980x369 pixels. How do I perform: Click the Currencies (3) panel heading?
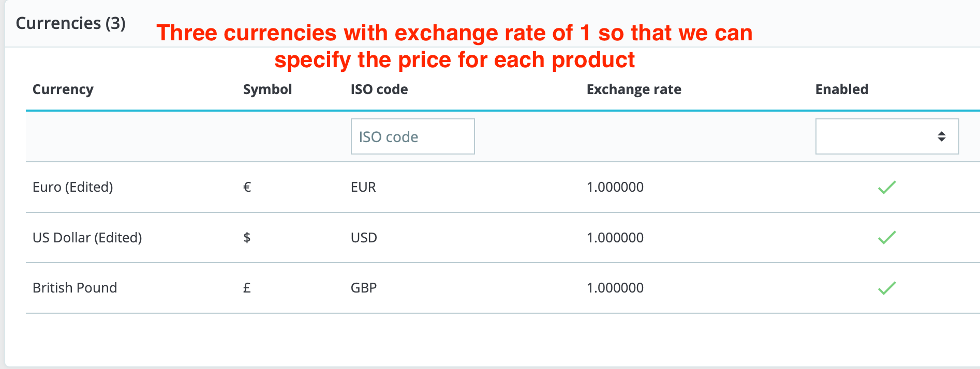[x=71, y=23]
